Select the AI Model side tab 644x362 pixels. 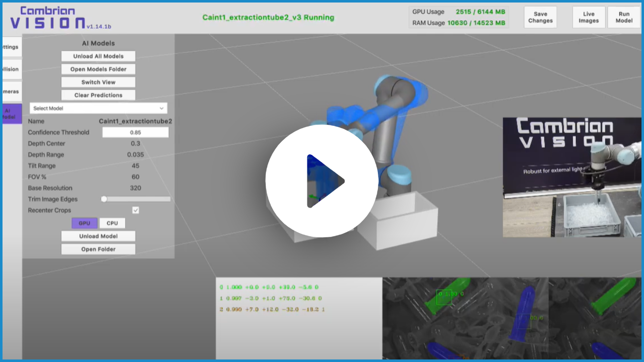(11, 114)
